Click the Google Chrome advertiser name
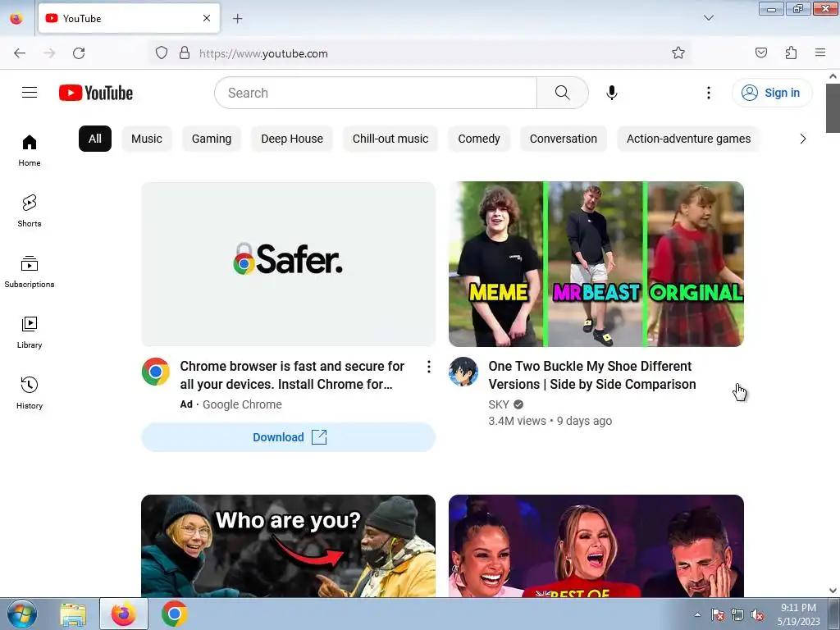The height and width of the screenshot is (630, 840). [242, 404]
